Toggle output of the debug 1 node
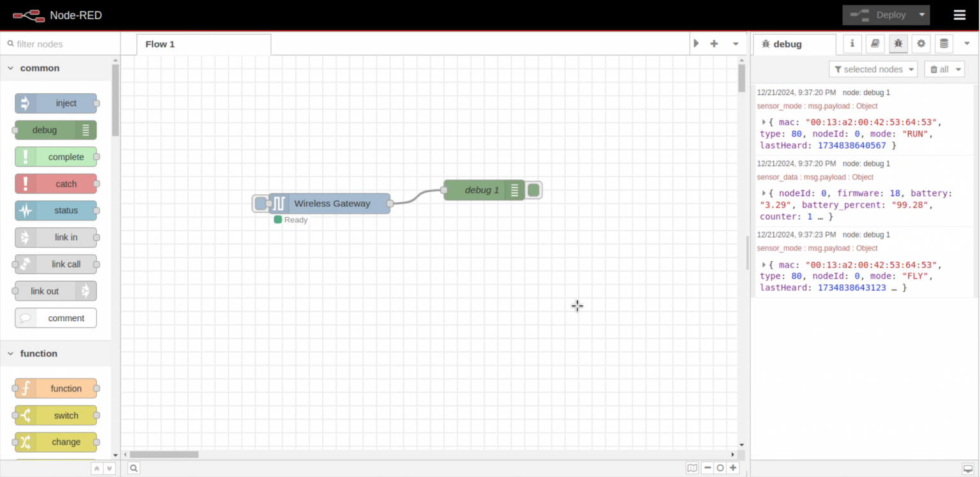980x477 pixels. (533, 190)
